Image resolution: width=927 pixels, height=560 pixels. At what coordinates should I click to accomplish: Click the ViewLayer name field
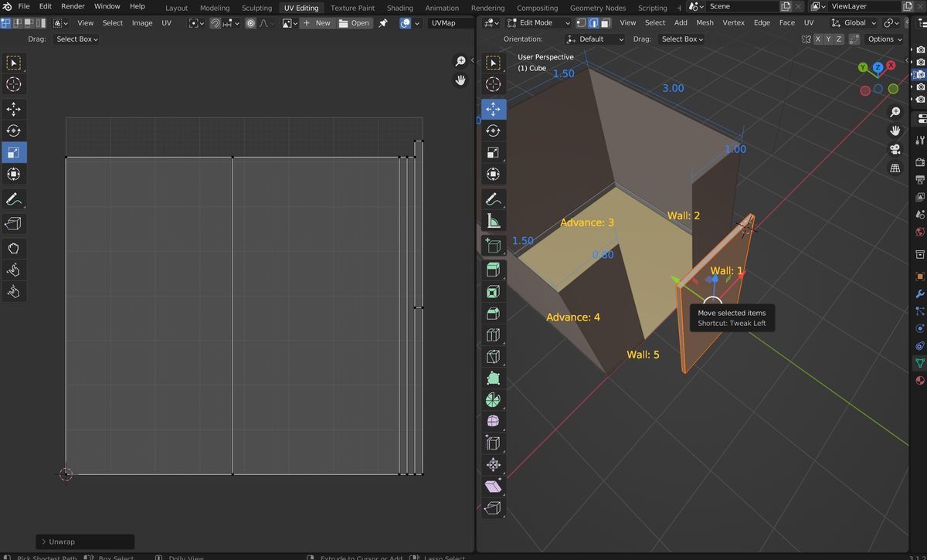865,6
